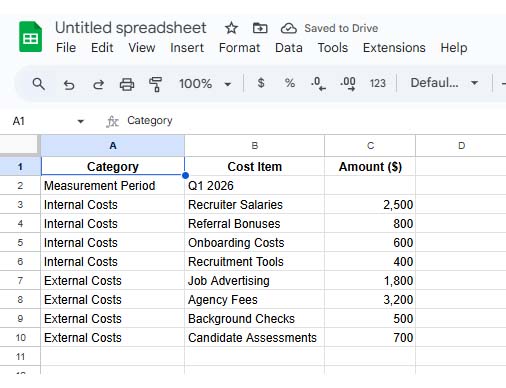The width and height of the screenshot is (506, 388).
Task: Click the cloud Saved to Drive icon
Action: [289, 28]
